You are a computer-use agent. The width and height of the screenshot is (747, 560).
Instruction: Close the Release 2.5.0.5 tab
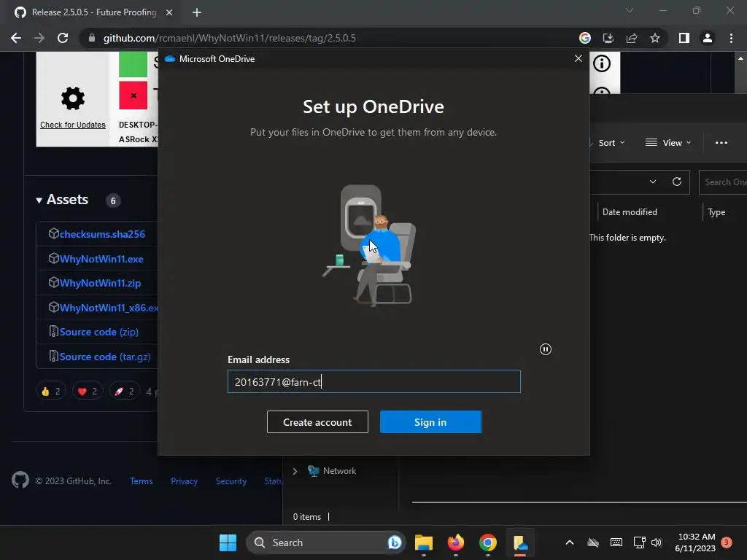tap(169, 12)
